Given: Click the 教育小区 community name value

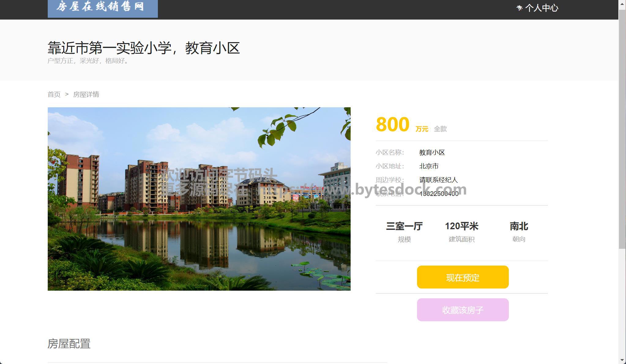Looking at the screenshot, I should (x=432, y=153).
